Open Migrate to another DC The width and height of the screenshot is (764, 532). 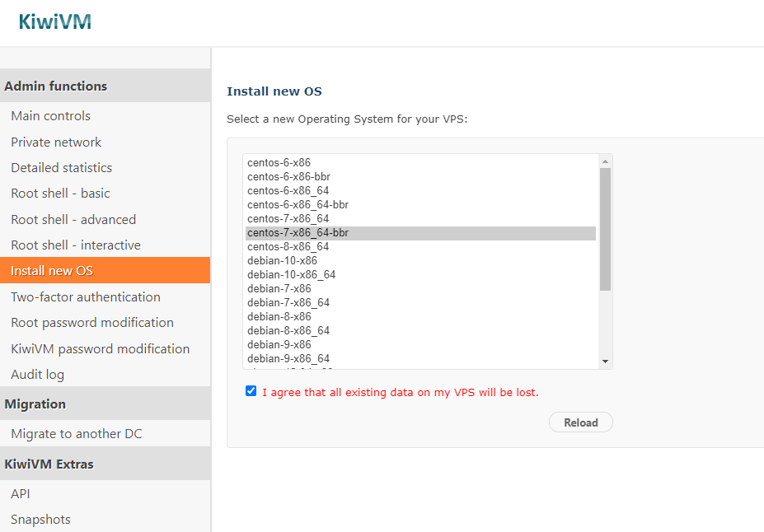[x=77, y=433]
